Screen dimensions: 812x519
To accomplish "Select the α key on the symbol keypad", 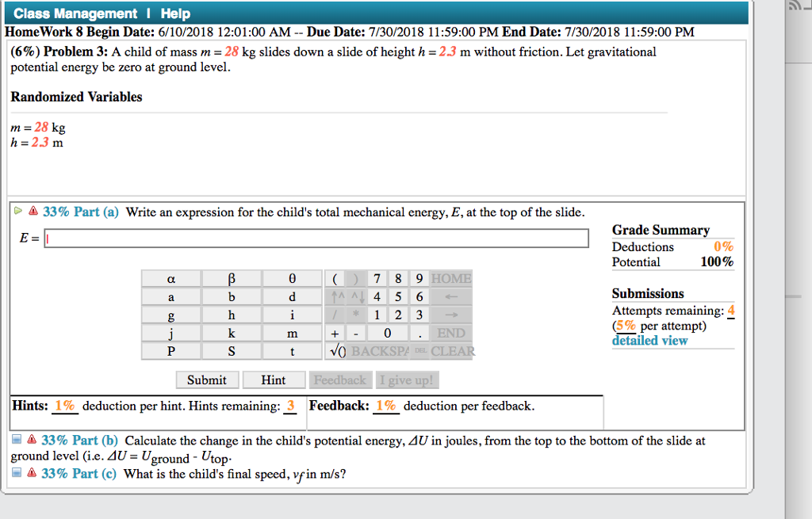I will (171, 278).
